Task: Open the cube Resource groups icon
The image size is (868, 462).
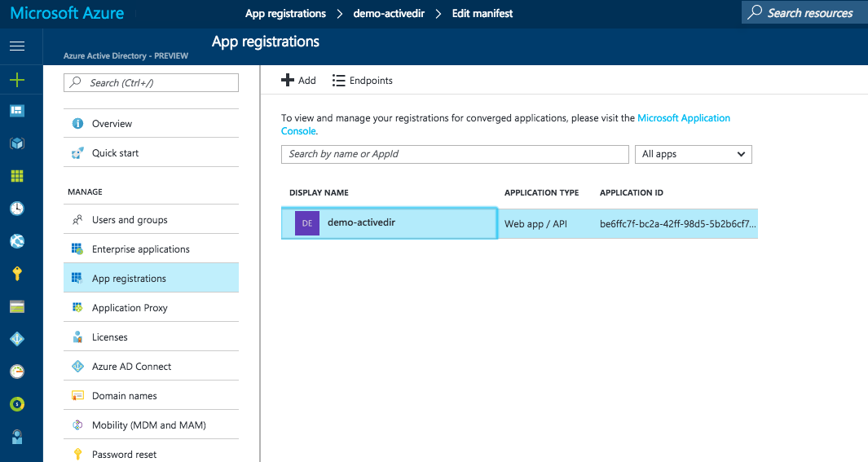Action: click(17, 143)
